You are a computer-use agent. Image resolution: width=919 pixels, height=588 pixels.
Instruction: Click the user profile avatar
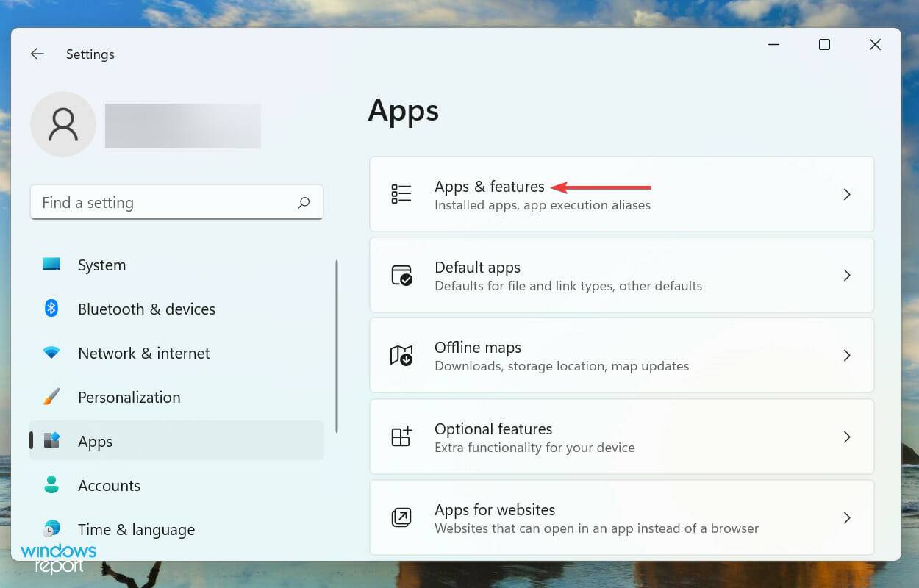click(x=63, y=124)
